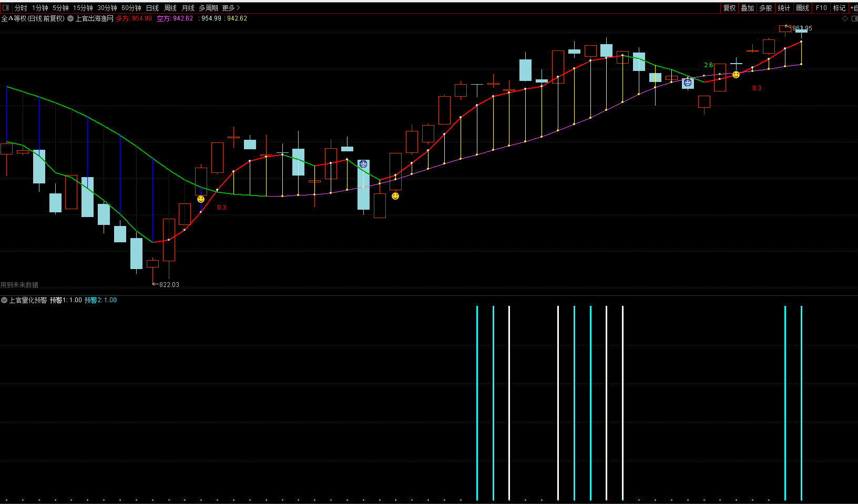Click the 多方: 954.99 value
Image resolution: width=858 pixels, height=504 pixels.
[134, 18]
